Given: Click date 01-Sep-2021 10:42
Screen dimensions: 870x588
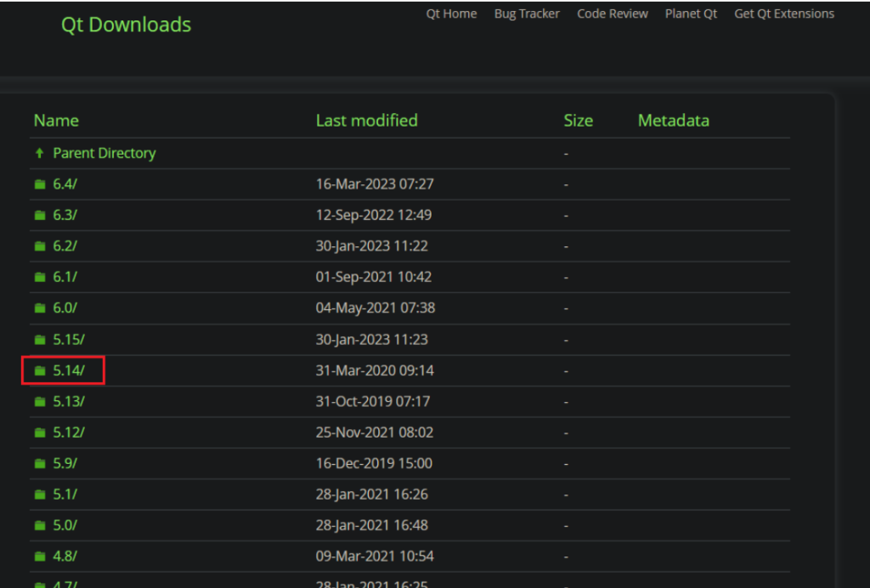Looking at the screenshot, I should point(374,277).
